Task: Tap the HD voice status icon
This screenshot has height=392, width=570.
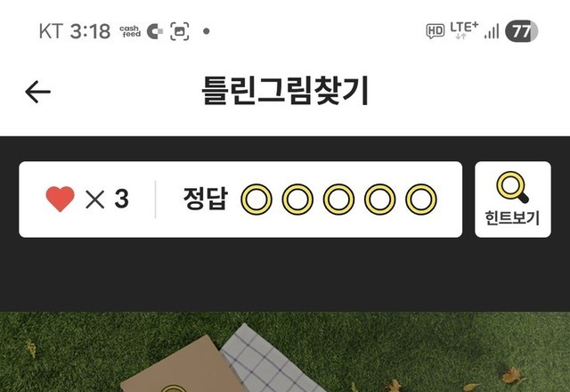Action: pos(436,31)
